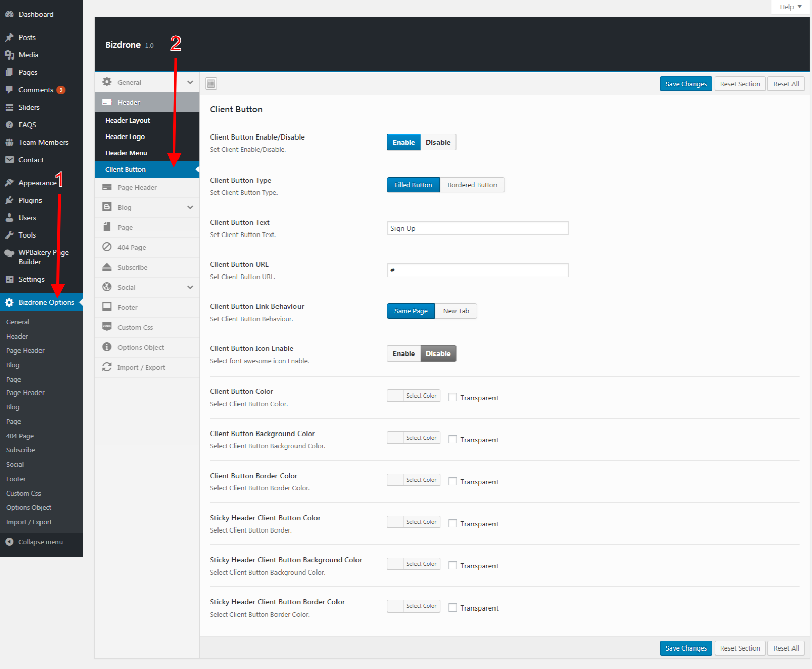Click the Options Object info icon

(x=107, y=347)
